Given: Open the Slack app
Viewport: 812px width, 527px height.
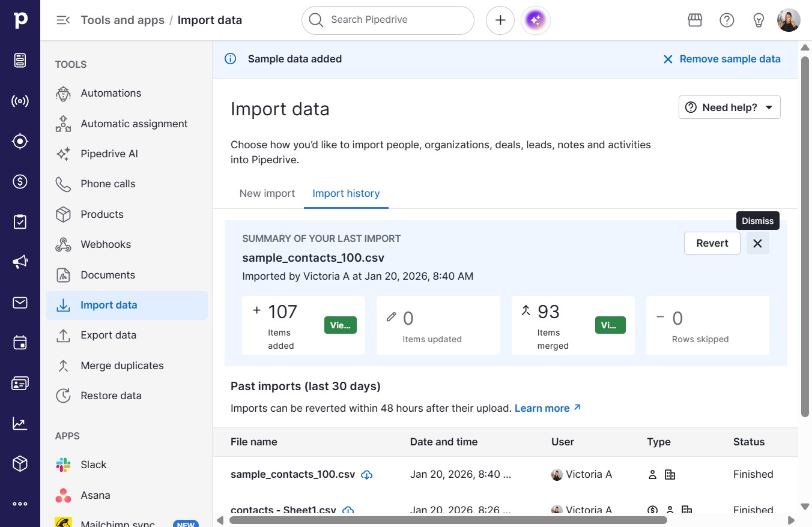Looking at the screenshot, I should (127, 465).
